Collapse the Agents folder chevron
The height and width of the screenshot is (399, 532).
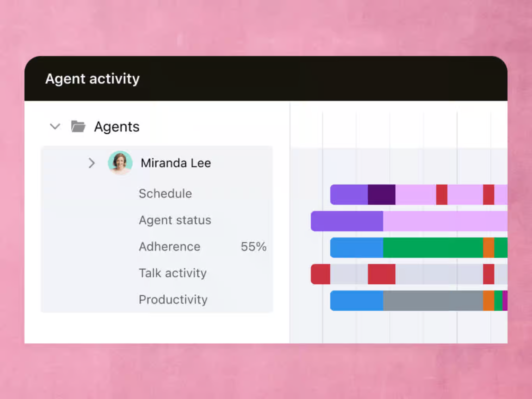pyautogui.click(x=55, y=126)
